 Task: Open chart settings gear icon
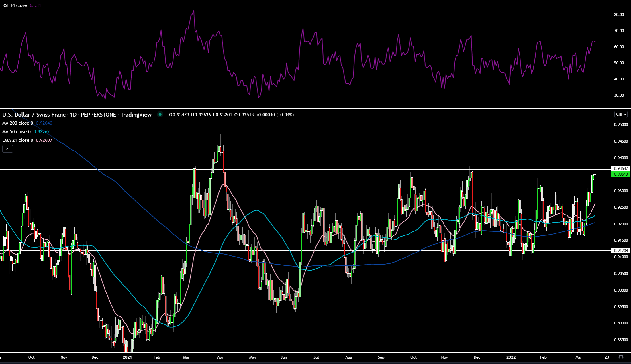point(621,357)
